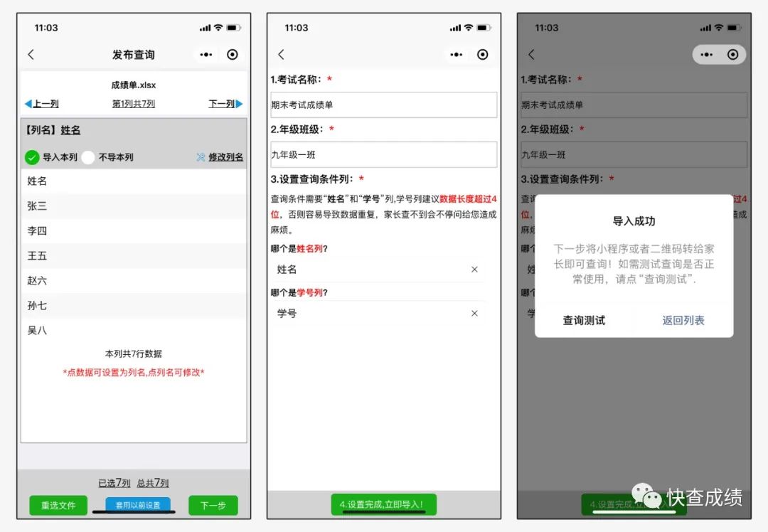The height and width of the screenshot is (532, 768).
Task: Clear the 姓名 column selection
Action: click(x=474, y=270)
